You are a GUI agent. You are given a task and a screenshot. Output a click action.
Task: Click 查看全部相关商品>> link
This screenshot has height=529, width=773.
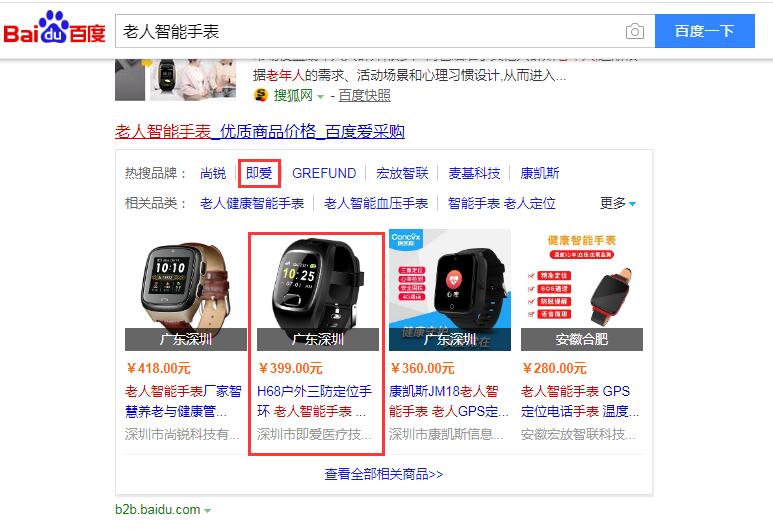click(384, 474)
